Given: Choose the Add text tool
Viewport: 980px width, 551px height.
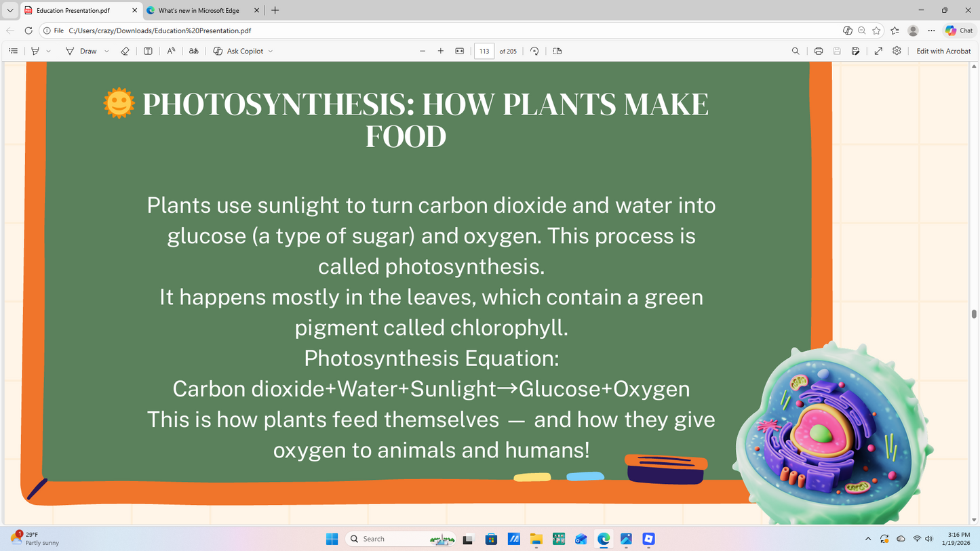Looking at the screenshot, I should click(148, 51).
